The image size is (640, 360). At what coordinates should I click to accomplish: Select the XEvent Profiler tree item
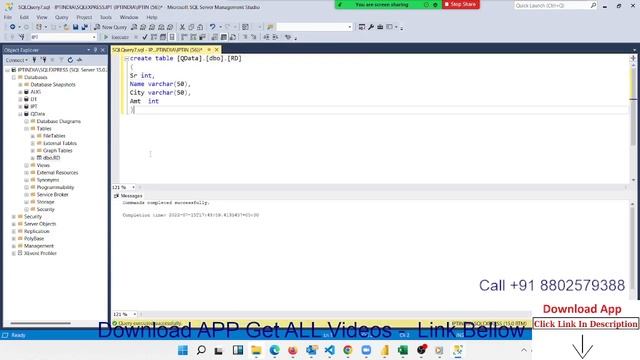coord(40,253)
